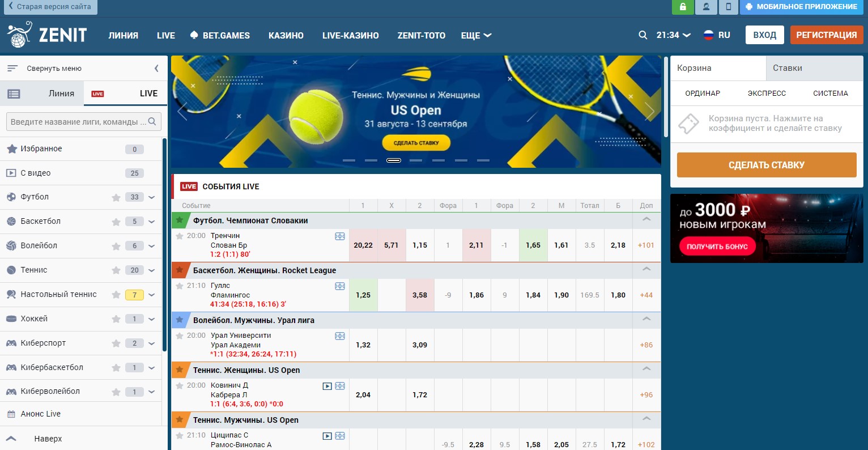868x450 pixels.
Task: Select the ЭКСПРЕСС bet type tab
Action: (x=767, y=94)
